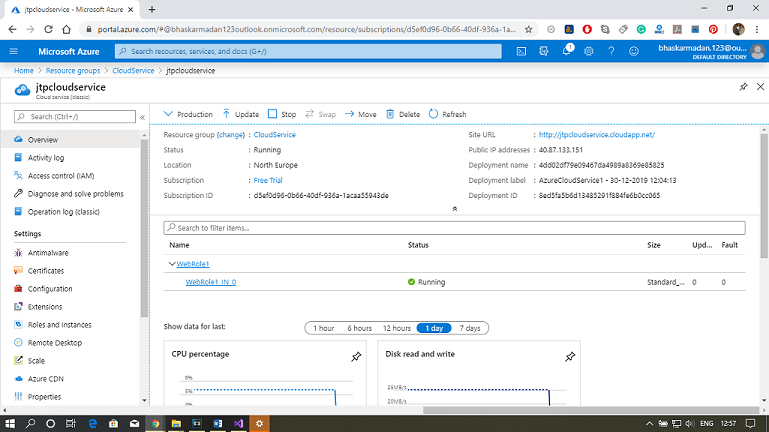Open the CloudService resource group link

coord(275,134)
